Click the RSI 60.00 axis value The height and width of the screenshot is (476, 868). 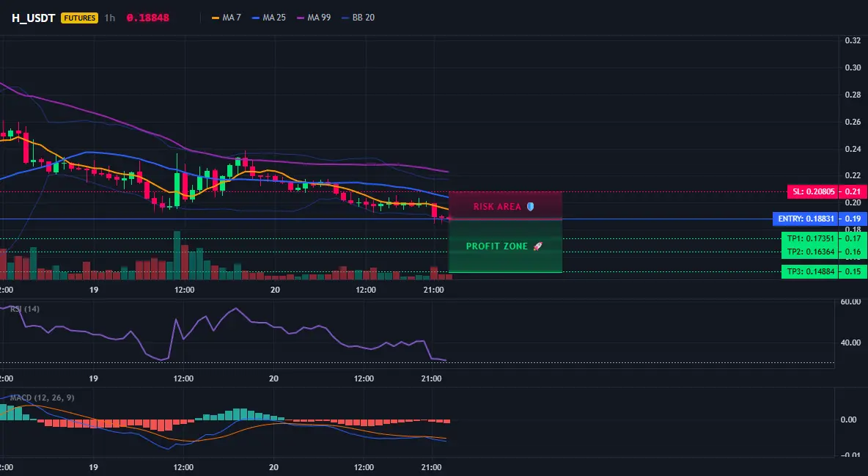(850, 301)
